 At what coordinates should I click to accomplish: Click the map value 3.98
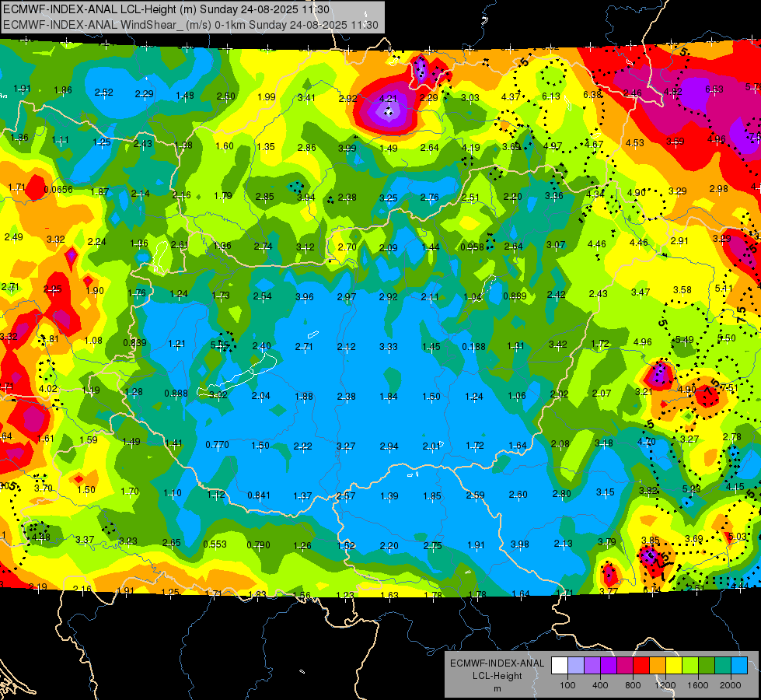[x=520, y=544]
